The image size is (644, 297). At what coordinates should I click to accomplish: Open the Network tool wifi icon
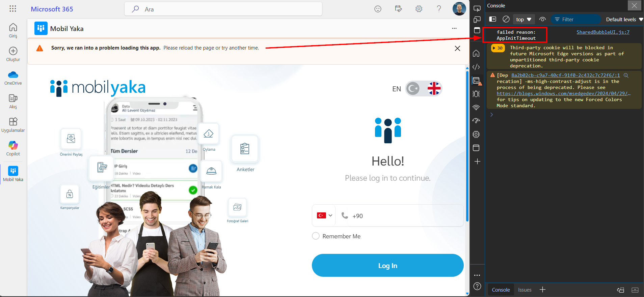476,107
